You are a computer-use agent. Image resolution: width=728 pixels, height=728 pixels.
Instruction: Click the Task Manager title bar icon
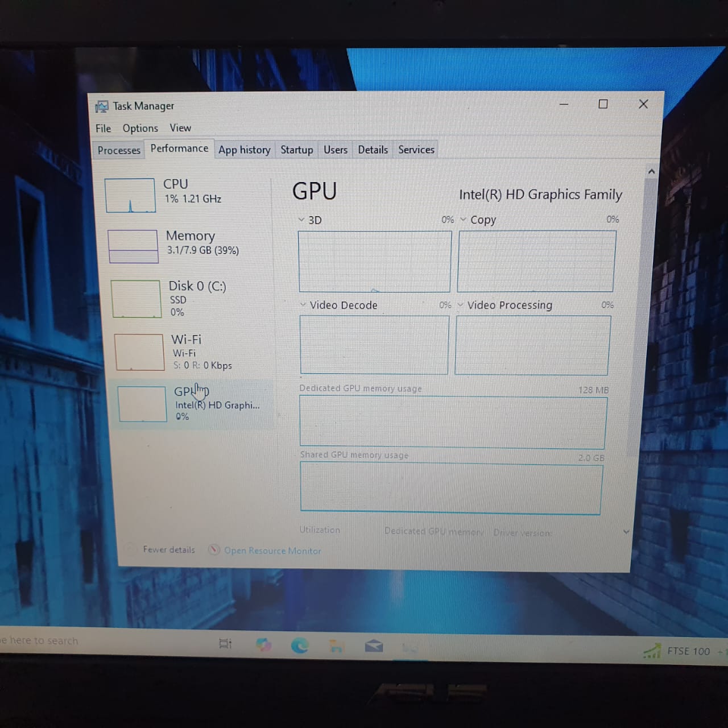[x=102, y=106]
